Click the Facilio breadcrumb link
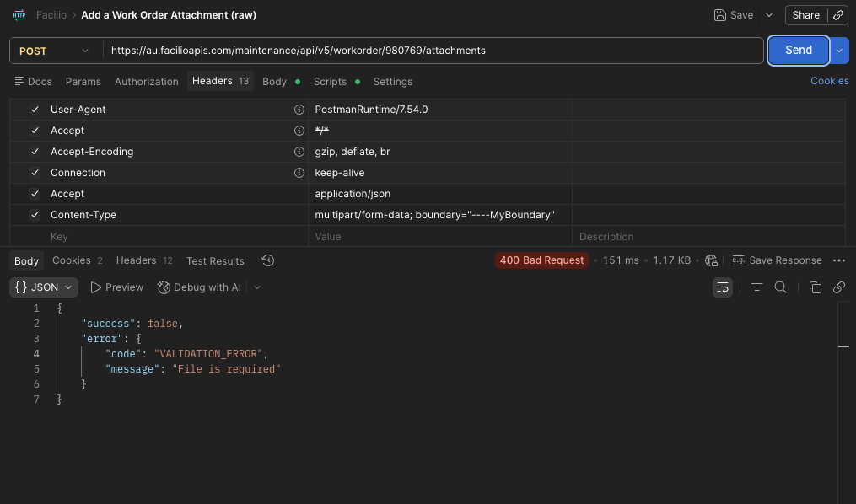The height and width of the screenshot is (504, 856). (x=51, y=15)
